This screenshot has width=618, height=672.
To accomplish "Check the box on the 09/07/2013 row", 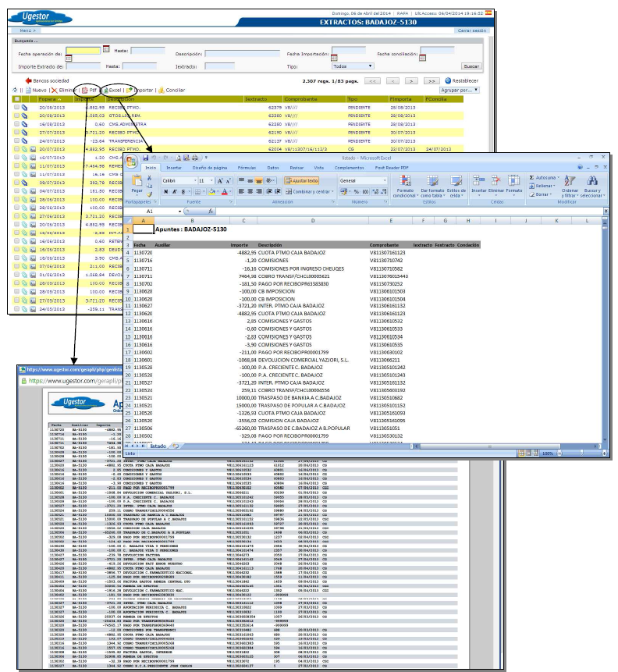I will point(16,183).
